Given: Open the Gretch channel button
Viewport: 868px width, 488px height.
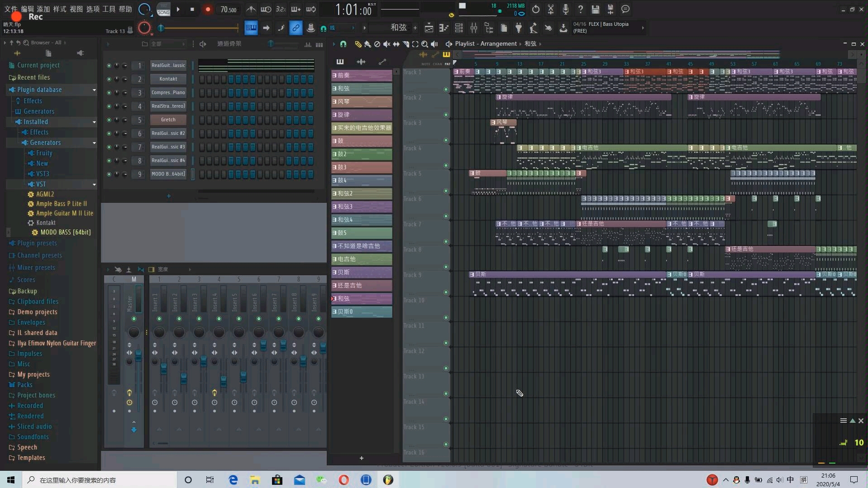Looking at the screenshot, I should point(168,120).
